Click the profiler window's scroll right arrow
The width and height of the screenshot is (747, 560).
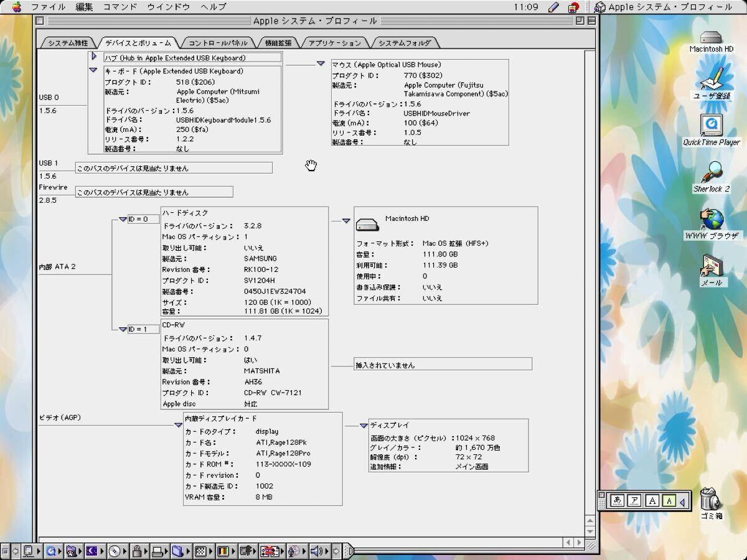(580, 543)
